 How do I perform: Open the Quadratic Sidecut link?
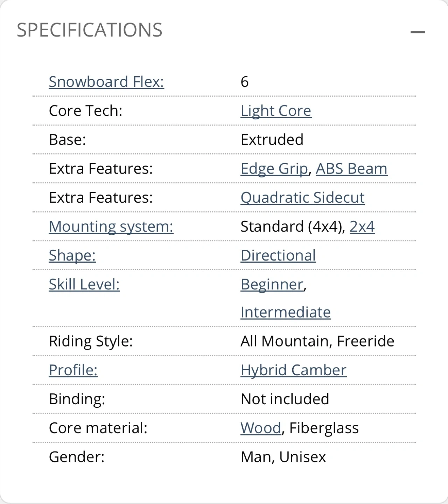click(302, 198)
